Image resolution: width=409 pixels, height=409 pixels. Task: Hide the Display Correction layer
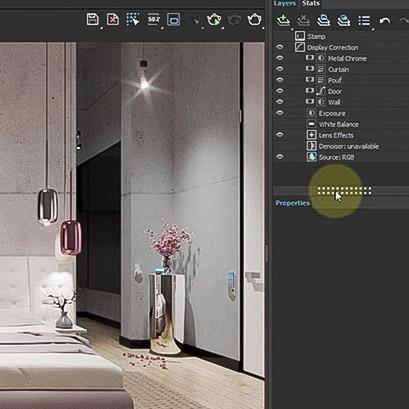point(280,47)
